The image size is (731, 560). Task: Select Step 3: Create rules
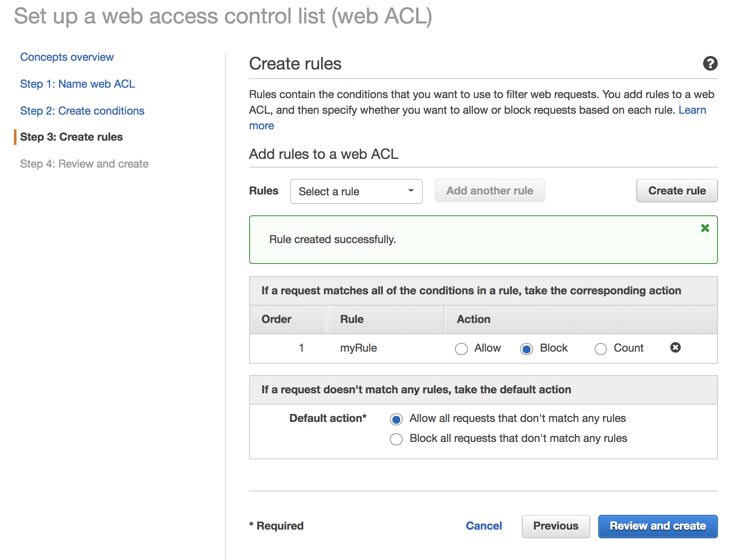72,137
